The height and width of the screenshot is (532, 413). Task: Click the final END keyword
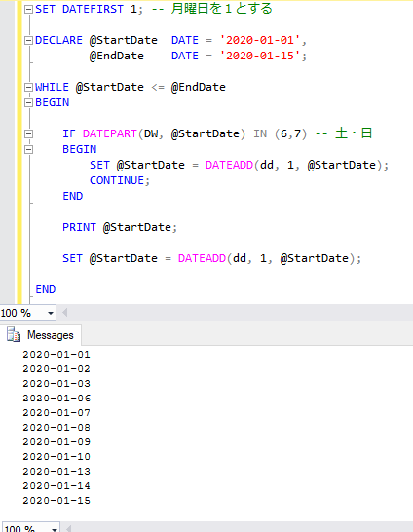46,289
